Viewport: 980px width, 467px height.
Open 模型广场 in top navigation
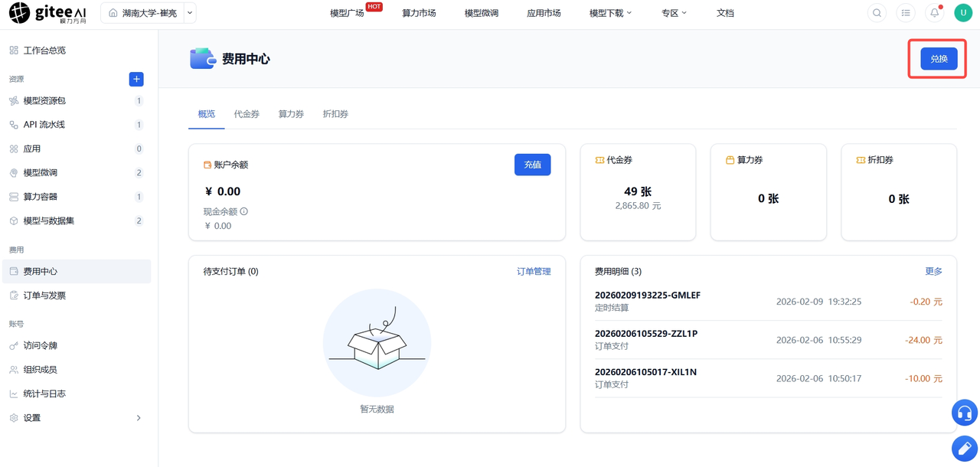tap(347, 13)
